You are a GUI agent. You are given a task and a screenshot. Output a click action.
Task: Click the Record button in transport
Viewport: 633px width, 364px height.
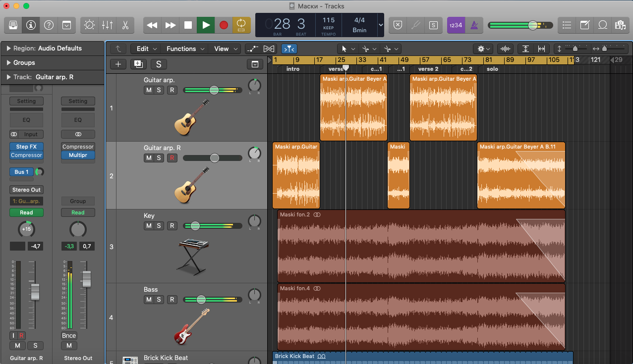coord(224,25)
